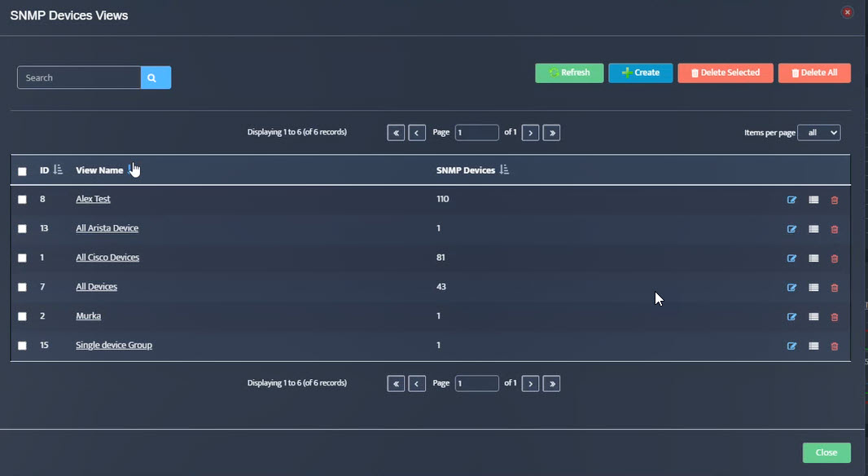Open list icon for All Devices row

click(813, 287)
